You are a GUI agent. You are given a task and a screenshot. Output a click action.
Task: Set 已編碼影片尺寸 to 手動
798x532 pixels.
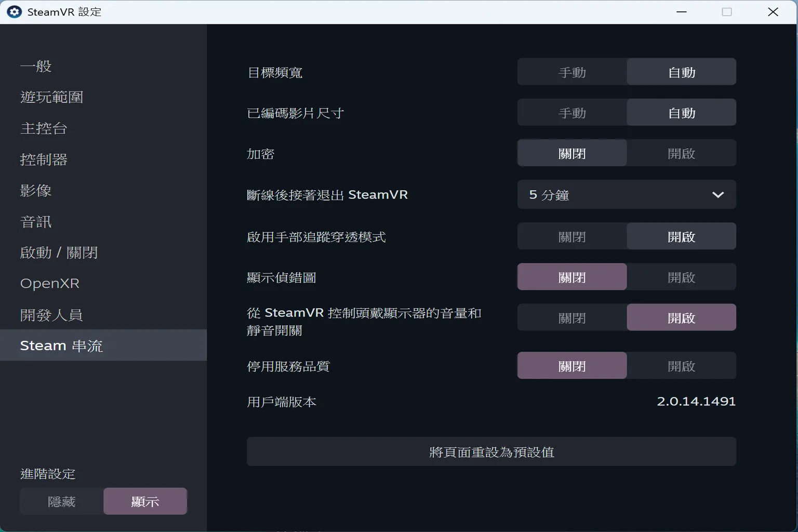pyautogui.click(x=571, y=112)
